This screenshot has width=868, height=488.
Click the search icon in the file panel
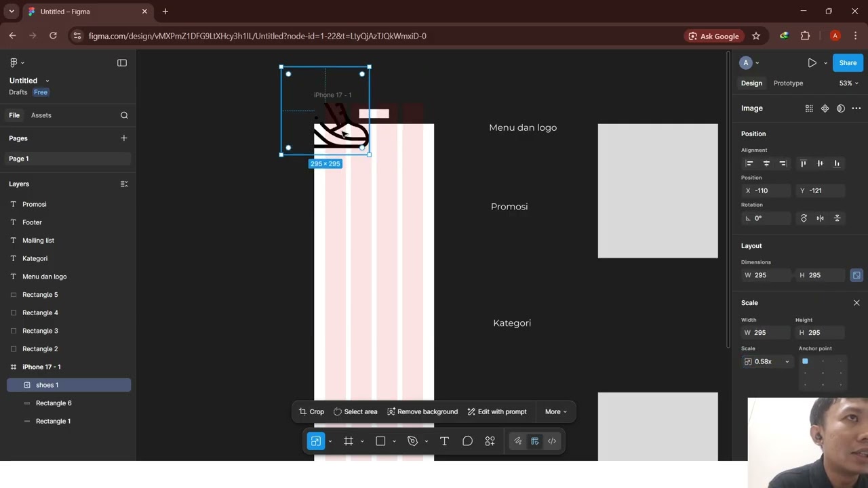pos(124,115)
